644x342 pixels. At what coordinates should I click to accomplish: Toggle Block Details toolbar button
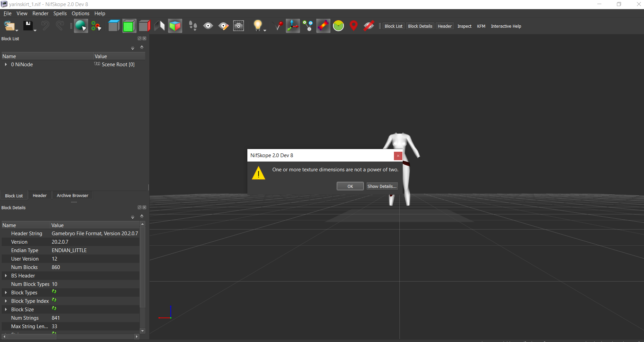(x=420, y=26)
